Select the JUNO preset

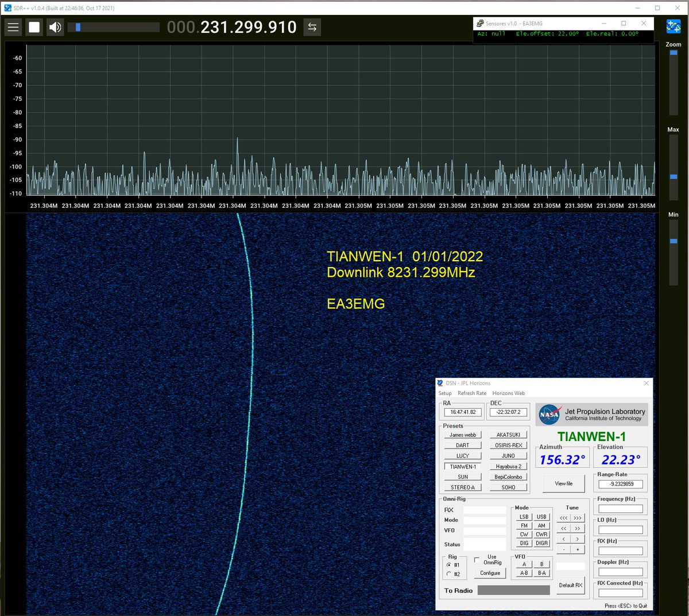508,455
